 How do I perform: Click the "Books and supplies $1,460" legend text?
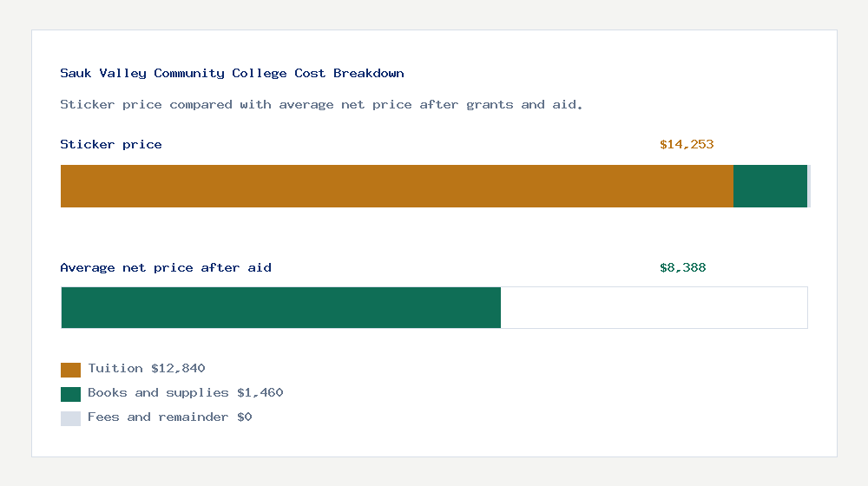click(186, 393)
